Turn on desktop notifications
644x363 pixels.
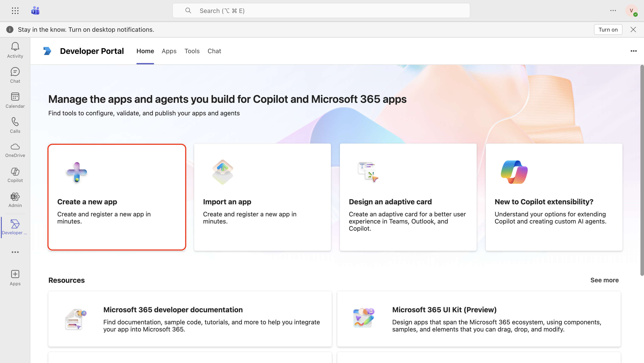[608, 29]
